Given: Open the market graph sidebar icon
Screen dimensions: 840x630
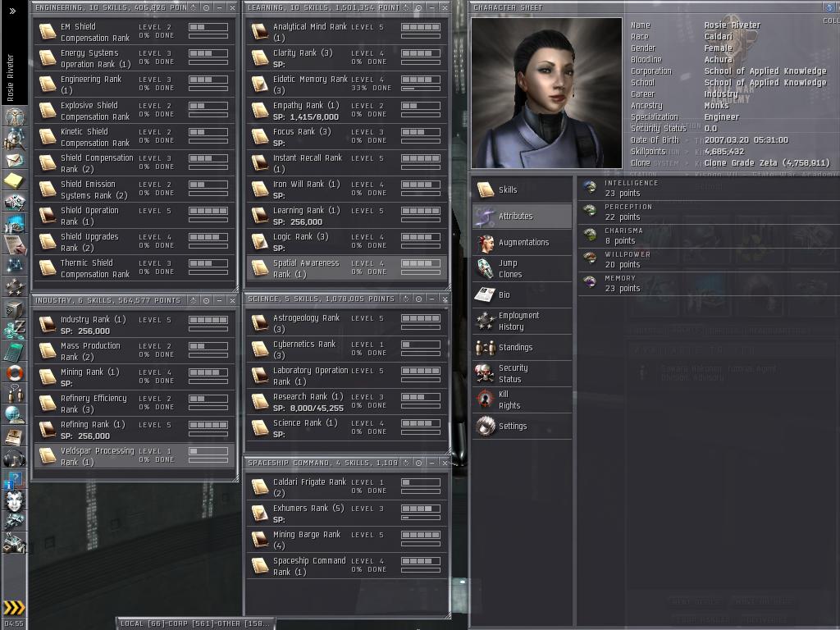Looking at the screenshot, I should 15,222.
